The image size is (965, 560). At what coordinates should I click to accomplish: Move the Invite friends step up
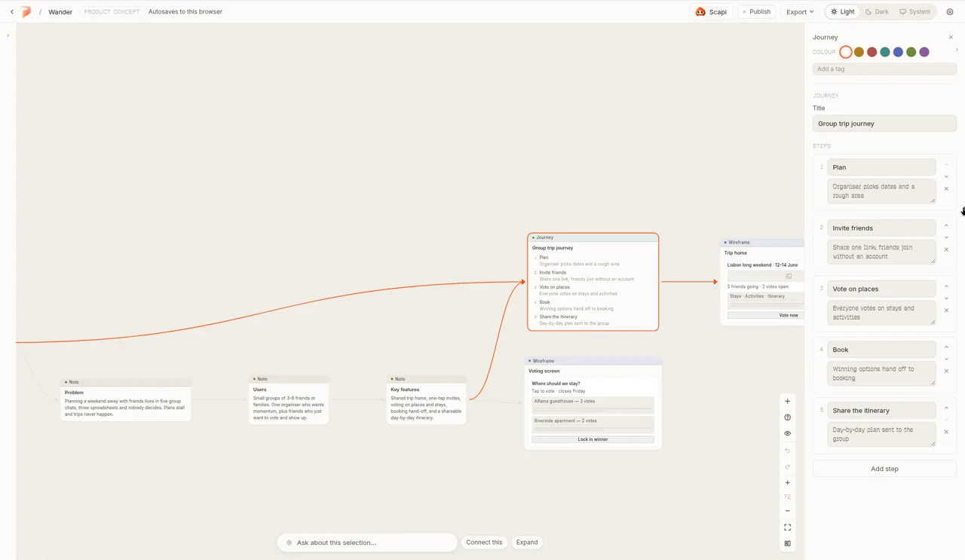pyautogui.click(x=947, y=225)
